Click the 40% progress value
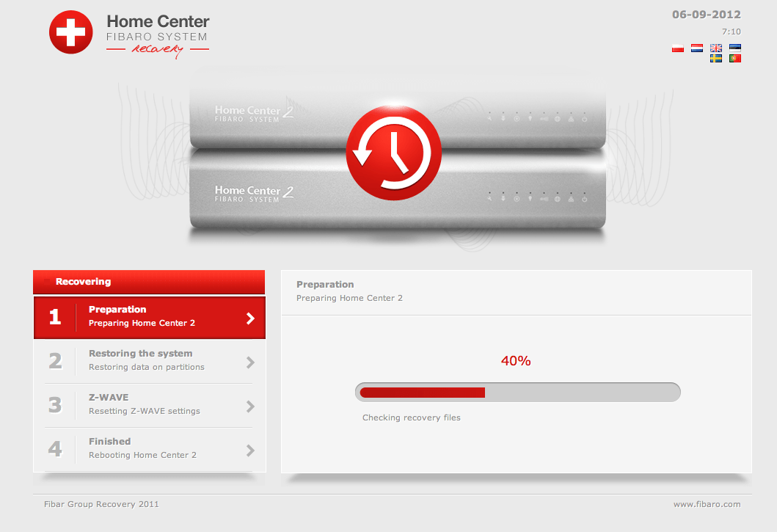The image size is (777, 532). pyautogui.click(x=516, y=361)
